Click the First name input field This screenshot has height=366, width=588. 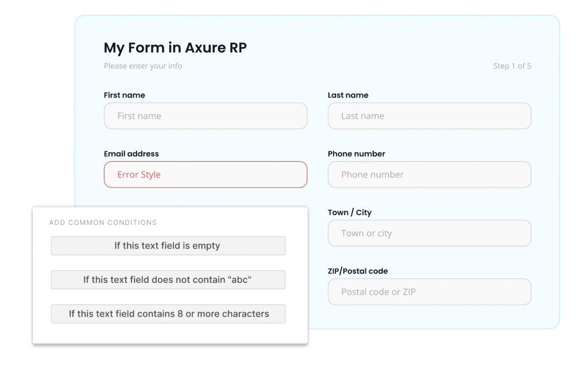tap(205, 116)
